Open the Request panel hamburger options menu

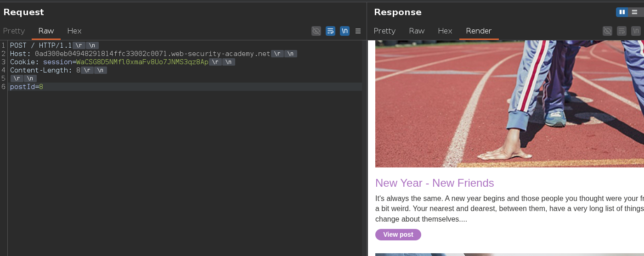[358, 31]
